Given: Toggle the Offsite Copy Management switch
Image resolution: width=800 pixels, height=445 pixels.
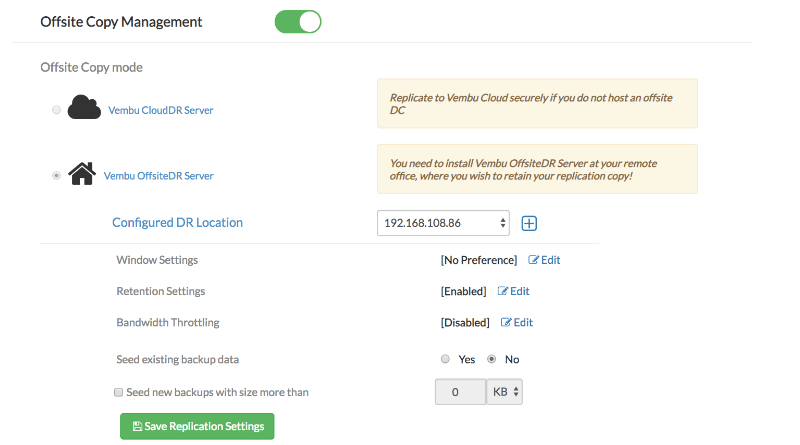Looking at the screenshot, I should [x=298, y=22].
